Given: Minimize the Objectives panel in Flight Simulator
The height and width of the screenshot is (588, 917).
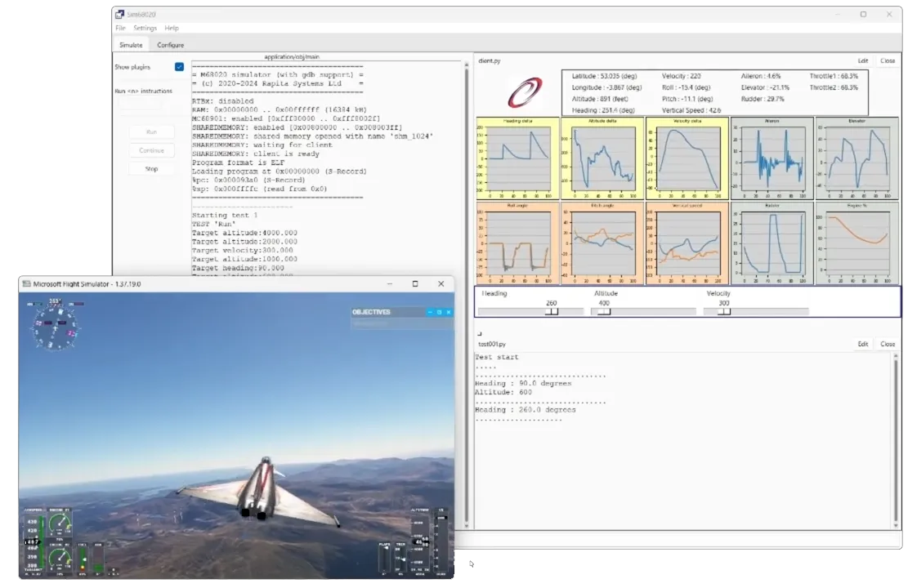Looking at the screenshot, I should [431, 312].
